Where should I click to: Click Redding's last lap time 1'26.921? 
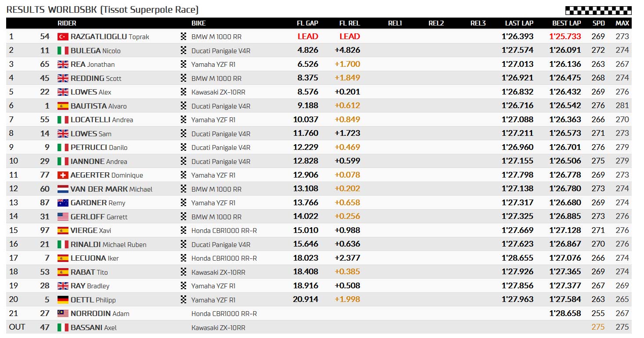(518, 78)
